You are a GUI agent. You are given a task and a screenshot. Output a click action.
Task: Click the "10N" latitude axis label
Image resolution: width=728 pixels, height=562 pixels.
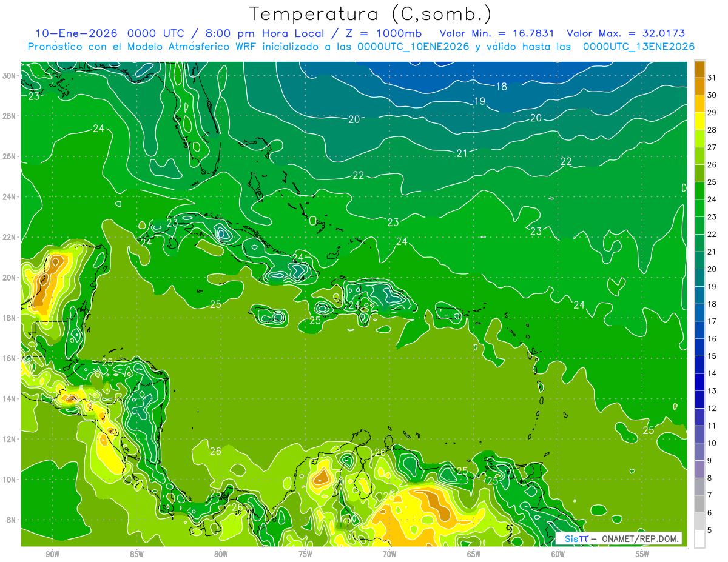(10, 479)
